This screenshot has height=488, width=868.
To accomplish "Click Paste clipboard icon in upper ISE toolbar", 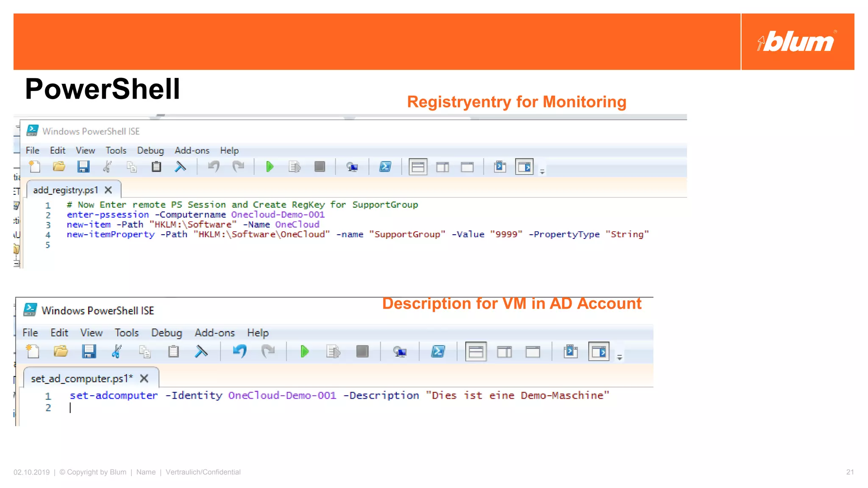I will (156, 167).
